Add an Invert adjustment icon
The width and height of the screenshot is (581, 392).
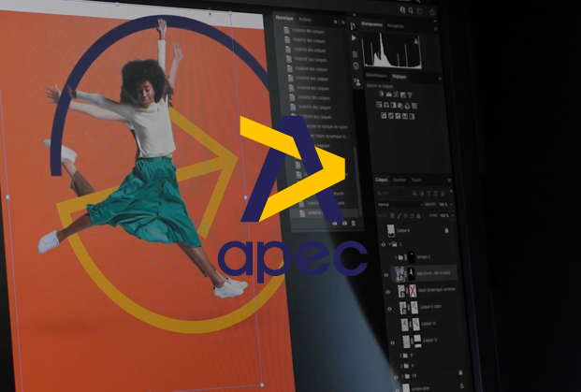tap(384, 115)
